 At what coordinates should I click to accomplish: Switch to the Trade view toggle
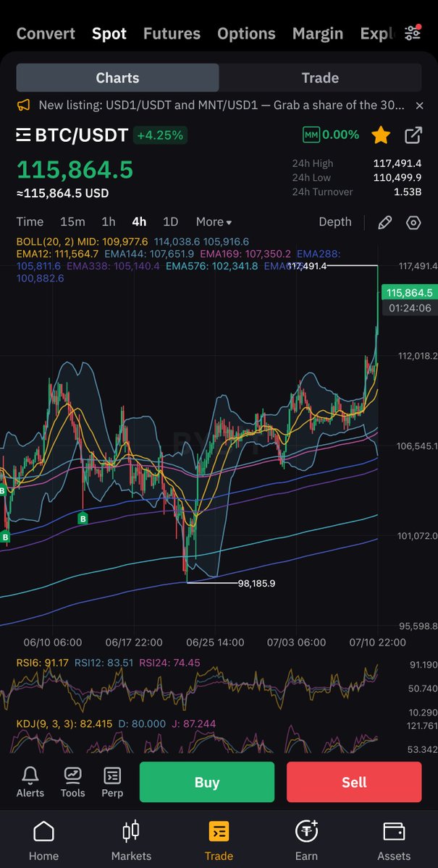click(x=320, y=77)
